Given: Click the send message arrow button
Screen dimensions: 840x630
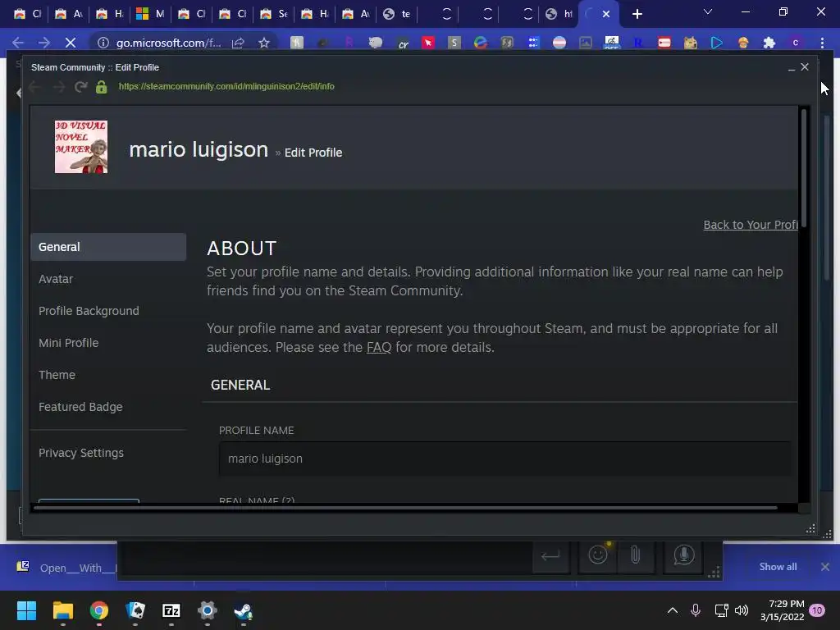Looking at the screenshot, I should coord(550,556).
